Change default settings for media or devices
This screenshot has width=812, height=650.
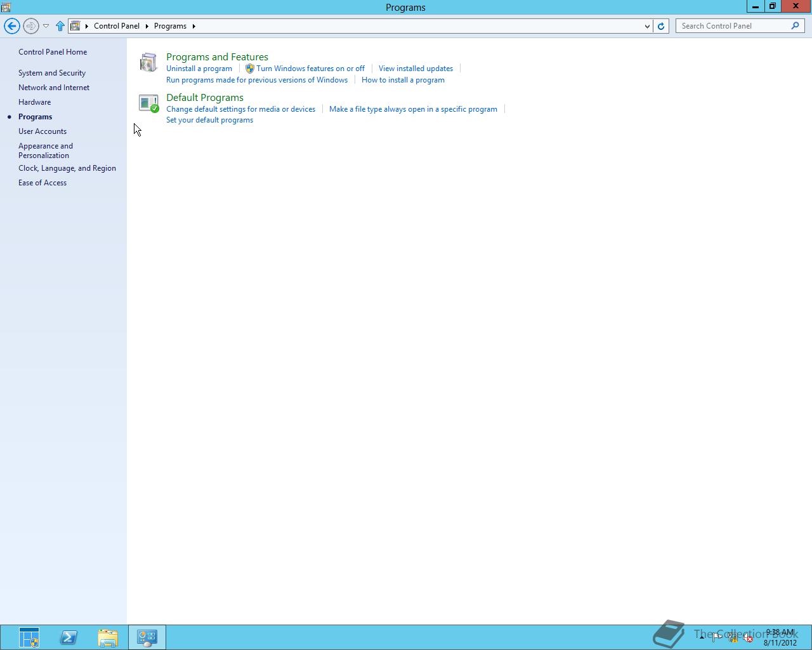(x=240, y=109)
